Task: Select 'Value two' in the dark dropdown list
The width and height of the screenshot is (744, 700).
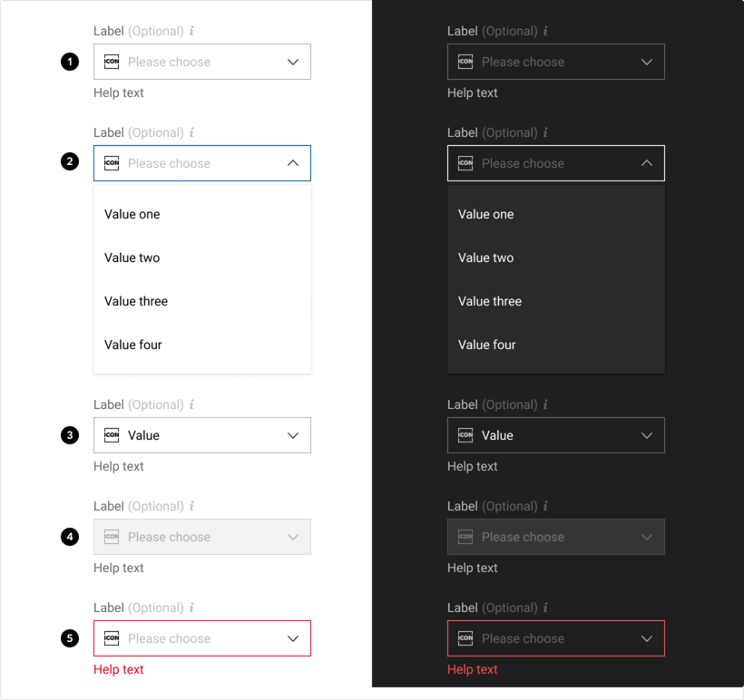Action: (486, 258)
